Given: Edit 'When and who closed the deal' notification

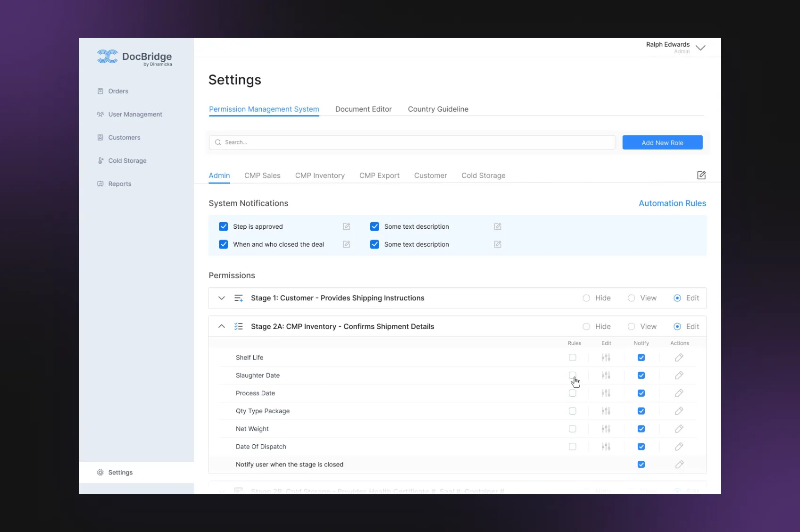Looking at the screenshot, I should 346,244.
